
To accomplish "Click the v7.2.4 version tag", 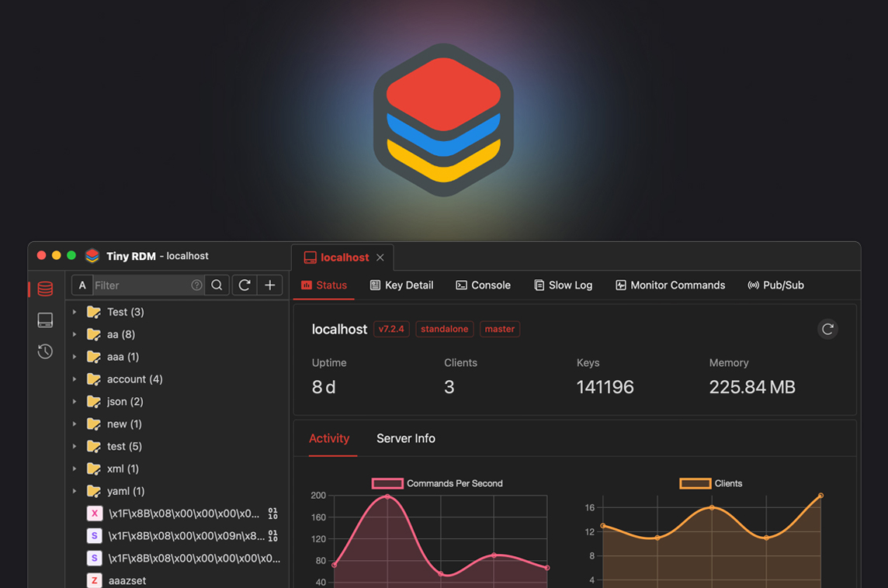I will [x=391, y=330].
